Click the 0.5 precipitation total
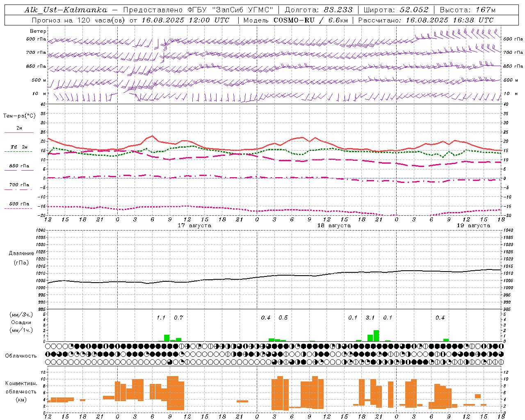Image resolution: width=525 pixels, height=420 pixels. coord(283,317)
